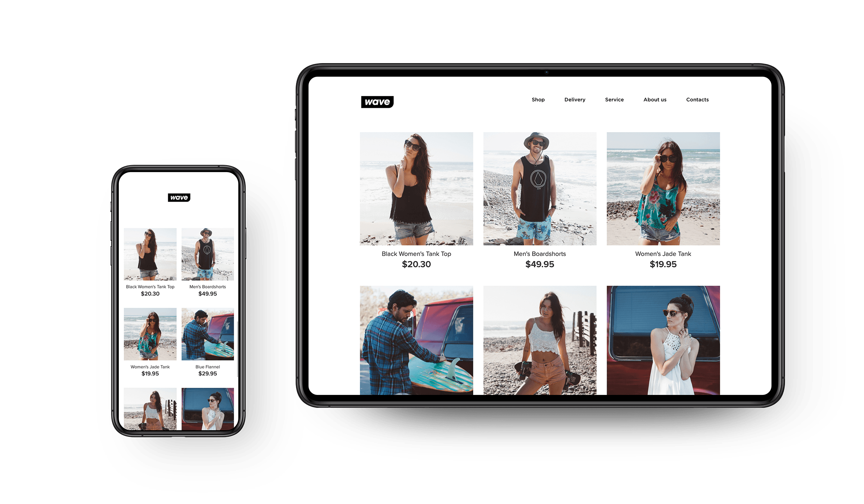Click the Wave brand logo icon
Viewport: 864px width, 504px height.
pyautogui.click(x=375, y=101)
